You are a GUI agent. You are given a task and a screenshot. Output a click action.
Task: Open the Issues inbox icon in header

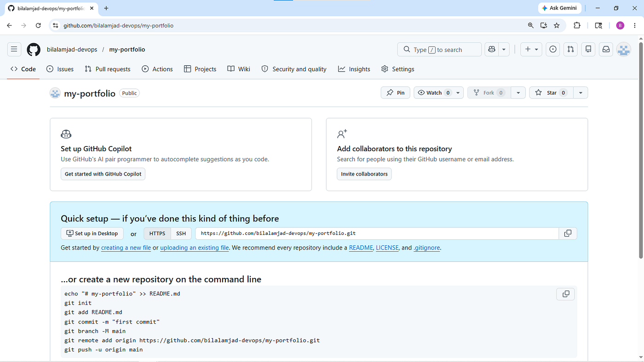pyautogui.click(x=553, y=49)
